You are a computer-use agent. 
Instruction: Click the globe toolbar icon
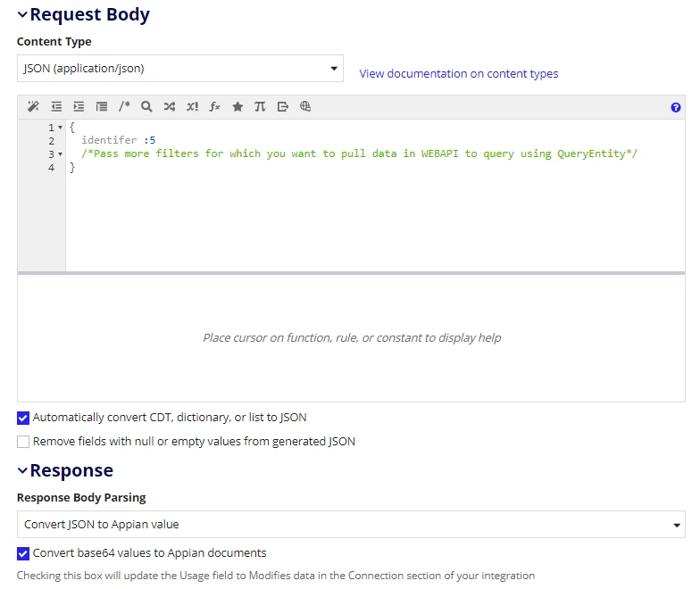[305, 106]
